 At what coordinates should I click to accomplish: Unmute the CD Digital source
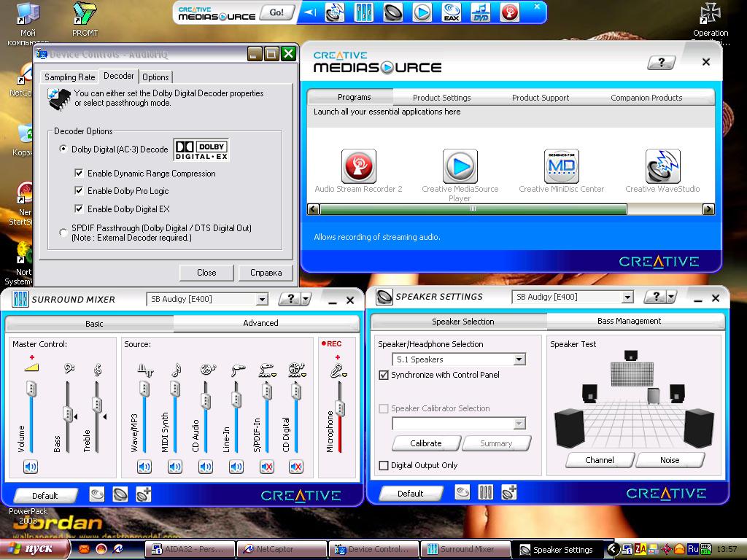point(296,467)
